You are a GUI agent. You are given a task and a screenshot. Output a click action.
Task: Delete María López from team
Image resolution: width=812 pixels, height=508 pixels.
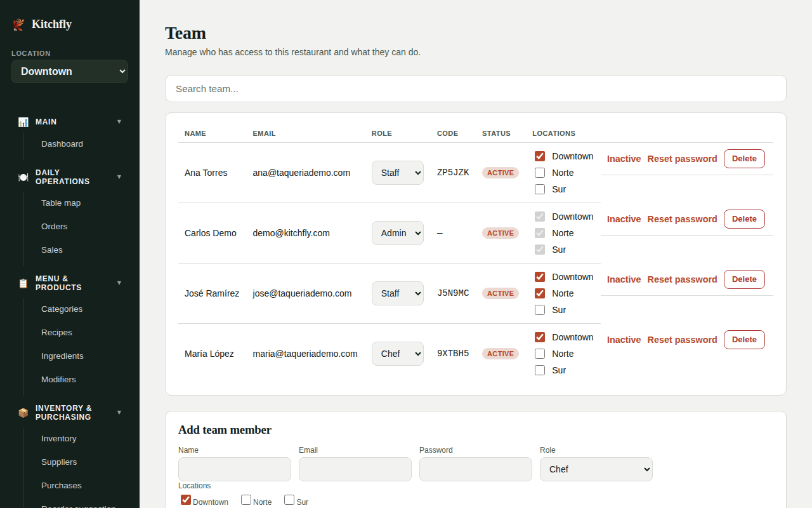(744, 340)
